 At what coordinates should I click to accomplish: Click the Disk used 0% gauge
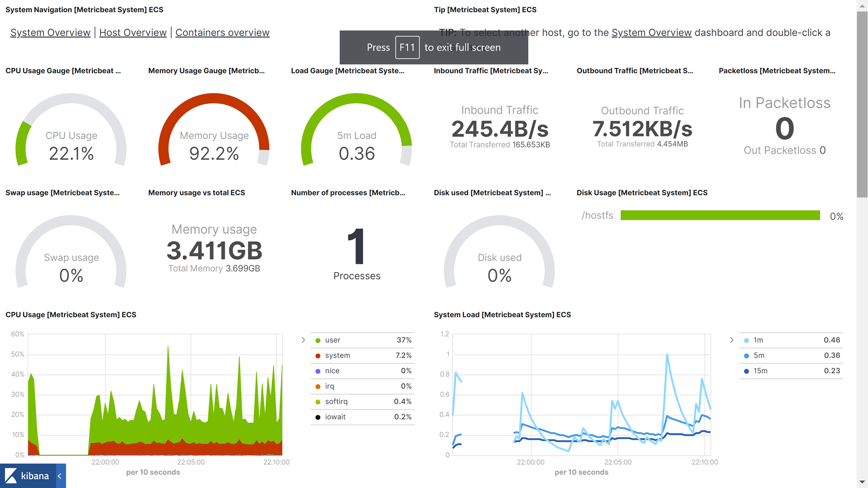499,252
